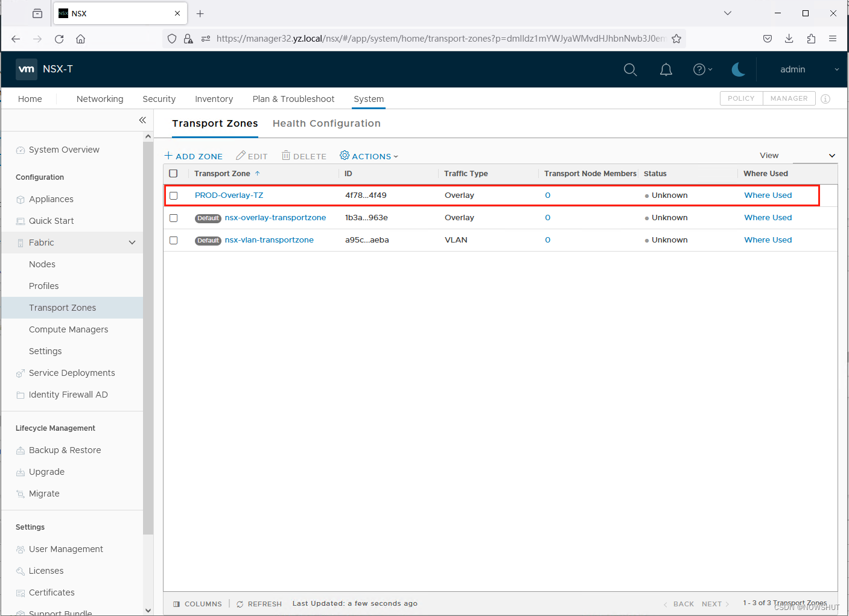Switch to Policy mode
The width and height of the screenshot is (849, 616).
(x=741, y=98)
